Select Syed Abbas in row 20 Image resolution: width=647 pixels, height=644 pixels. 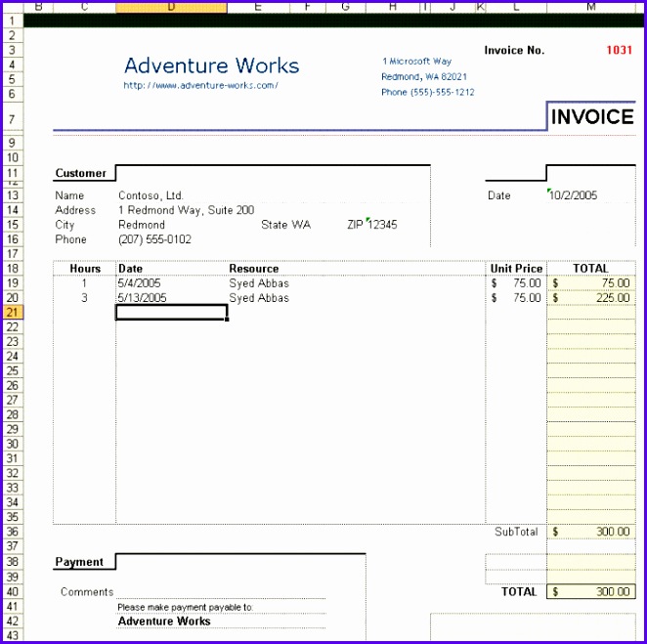pos(259,298)
